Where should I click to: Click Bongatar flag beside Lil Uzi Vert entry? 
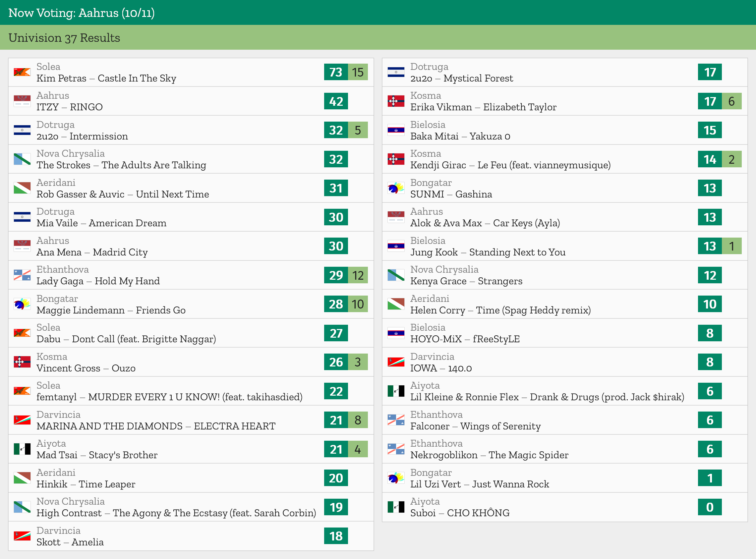tap(396, 478)
